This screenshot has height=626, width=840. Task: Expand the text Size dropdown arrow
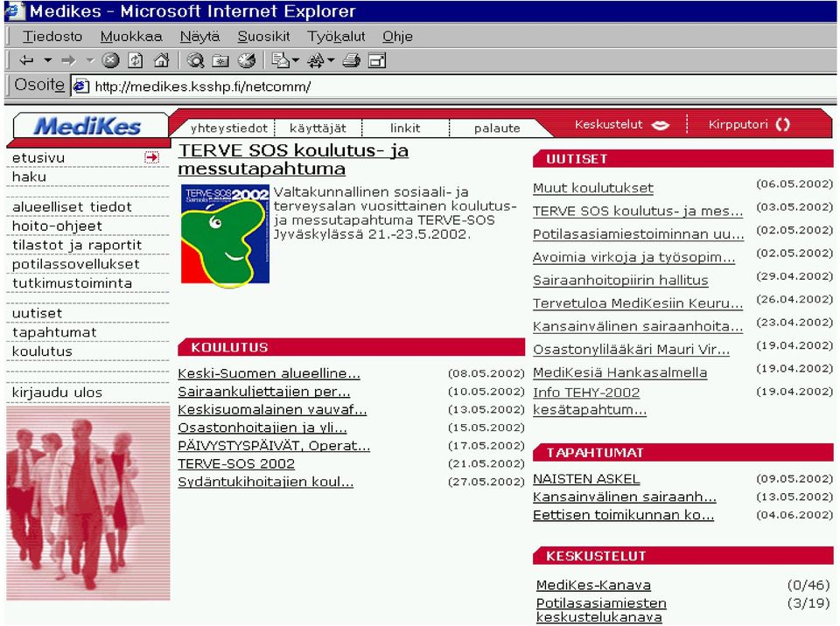[331, 60]
